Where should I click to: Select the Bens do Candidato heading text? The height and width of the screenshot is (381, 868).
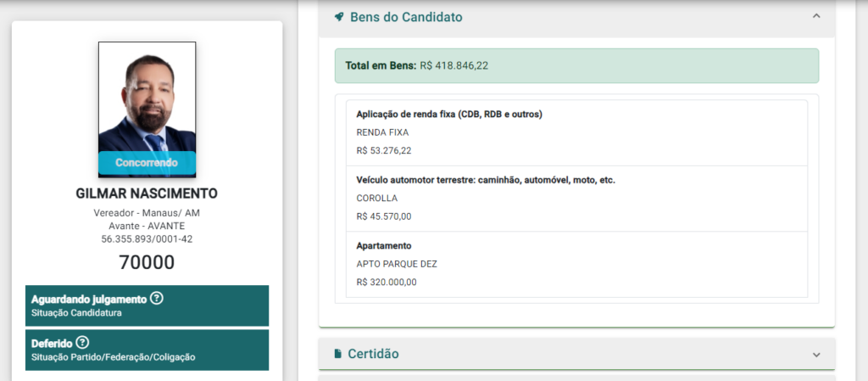tap(406, 17)
